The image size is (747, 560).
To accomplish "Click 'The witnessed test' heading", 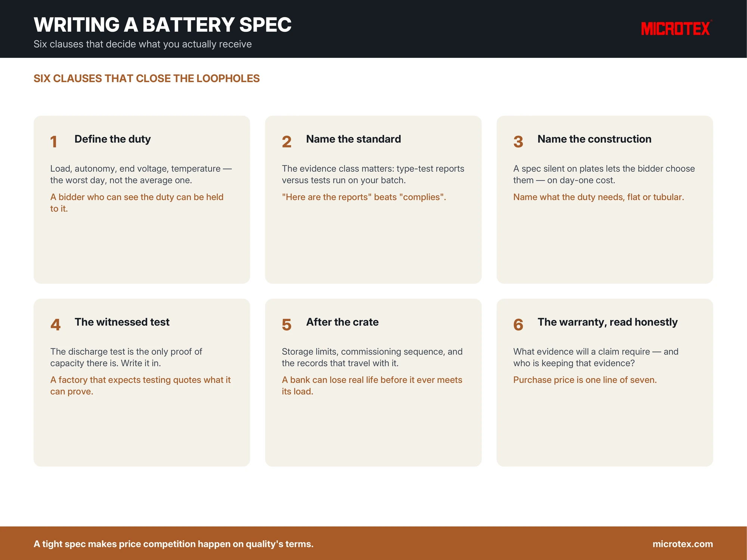I will (122, 322).
